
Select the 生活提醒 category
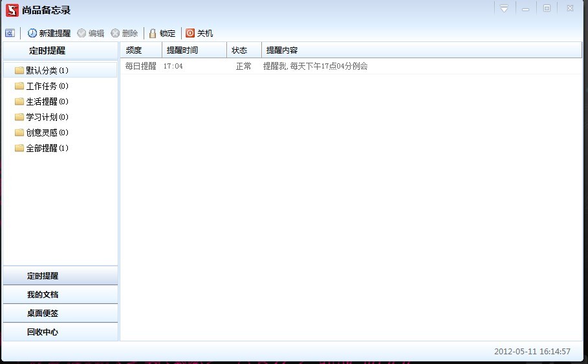(41, 102)
